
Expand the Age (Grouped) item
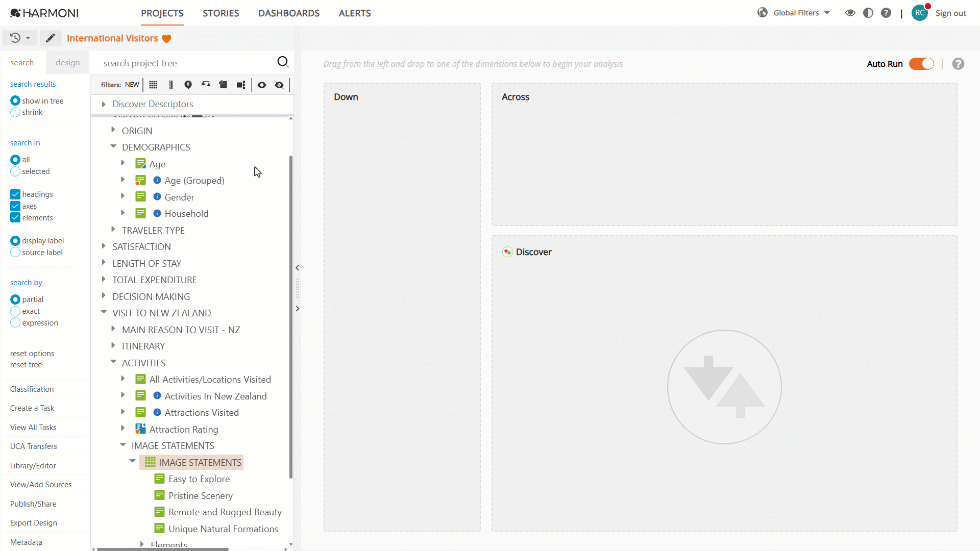click(x=122, y=180)
